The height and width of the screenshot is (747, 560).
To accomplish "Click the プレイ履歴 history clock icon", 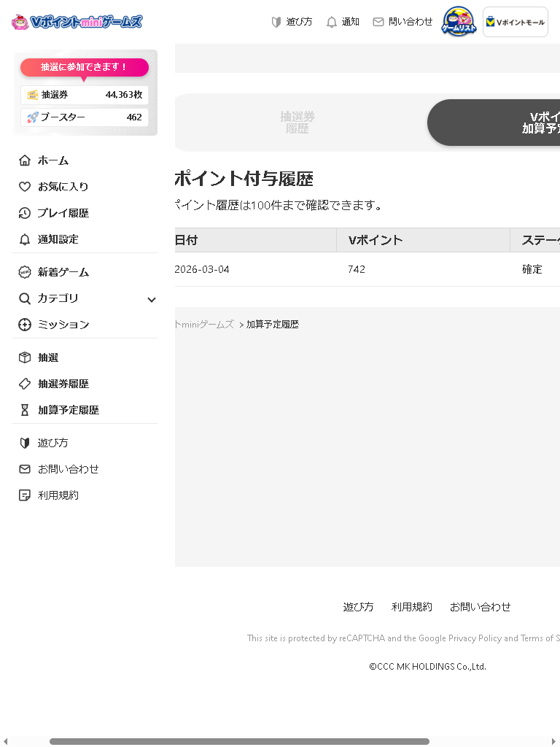I will (x=25, y=213).
